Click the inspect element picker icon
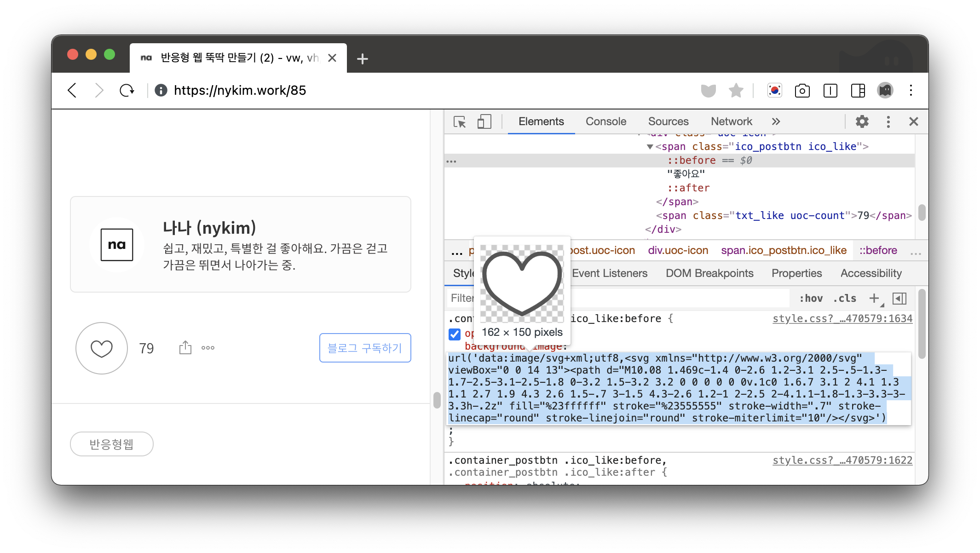The height and width of the screenshot is (553, 980). (x=460, y=122)
